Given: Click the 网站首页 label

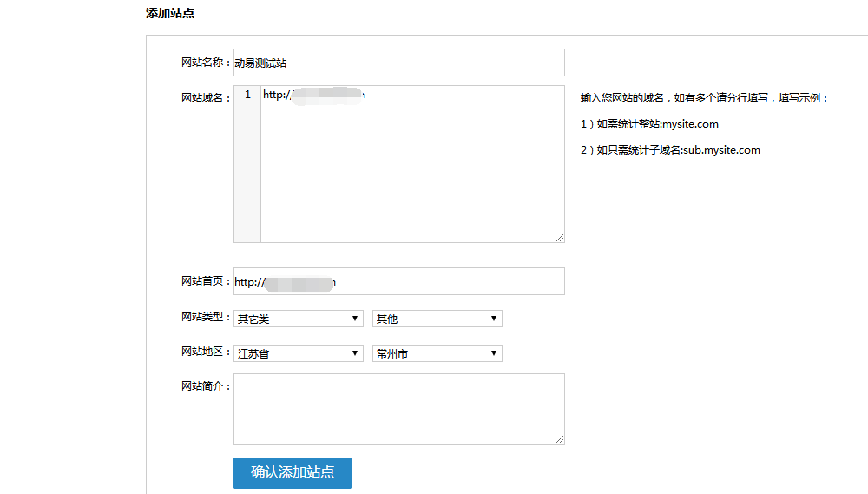Looking at the screenshot, I should [205, 281].
